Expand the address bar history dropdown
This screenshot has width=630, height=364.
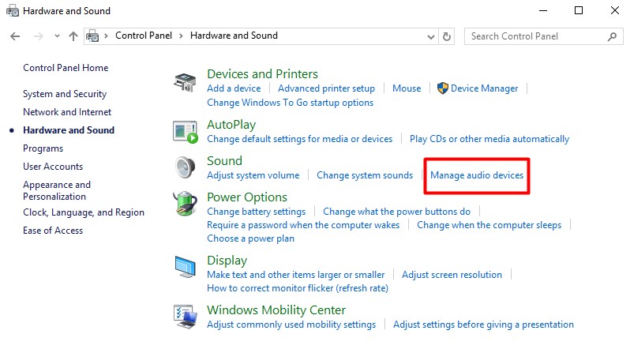430,36
